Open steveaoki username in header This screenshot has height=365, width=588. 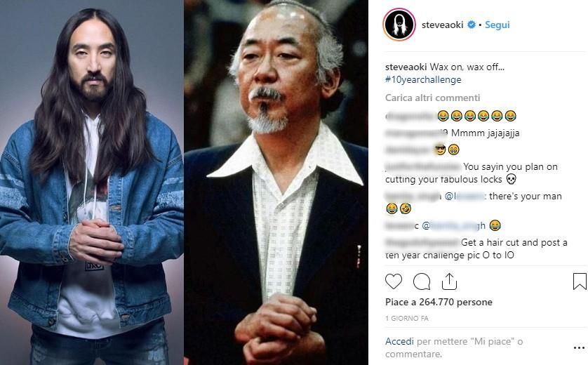point(443,25)
